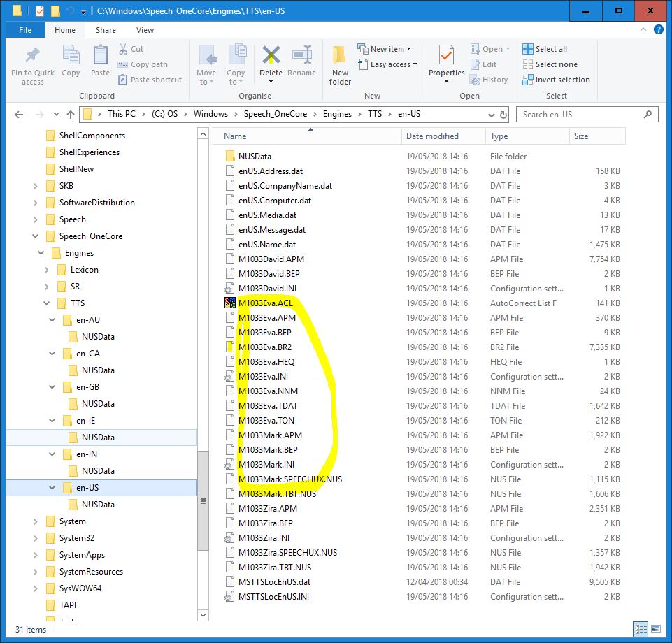Viewport: 672px width, 643px height.
Task: Click Windows in the address breadcrumb
Action: [x=210, y=114]
